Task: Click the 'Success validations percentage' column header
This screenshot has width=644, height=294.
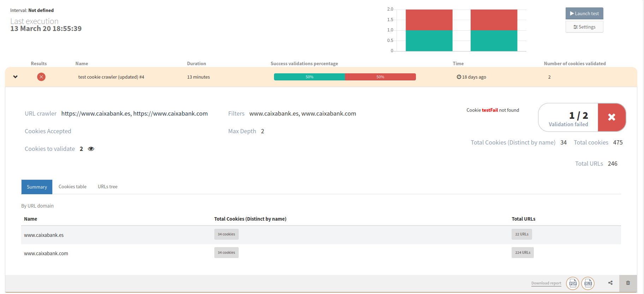Action: [x=304, y=64]
